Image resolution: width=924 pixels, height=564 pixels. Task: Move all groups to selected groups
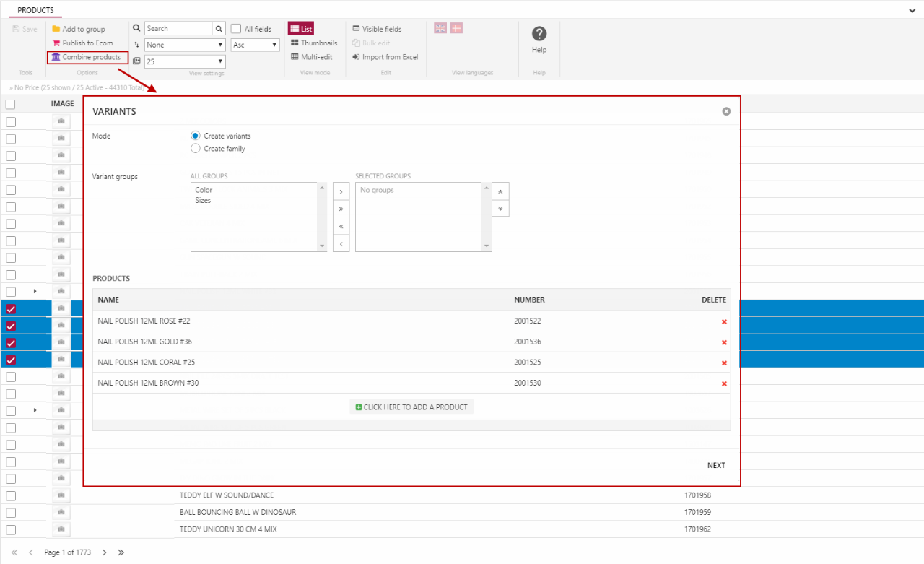coord(341,209)
